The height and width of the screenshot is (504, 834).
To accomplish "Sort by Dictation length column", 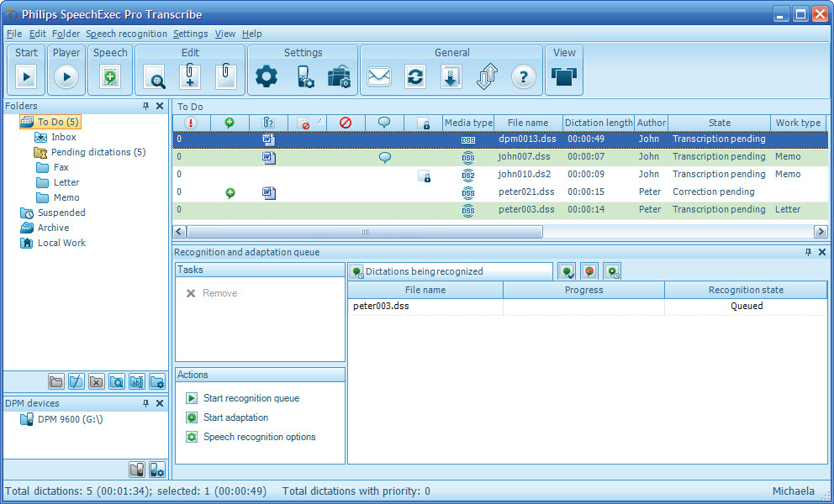I will [599, 123].
